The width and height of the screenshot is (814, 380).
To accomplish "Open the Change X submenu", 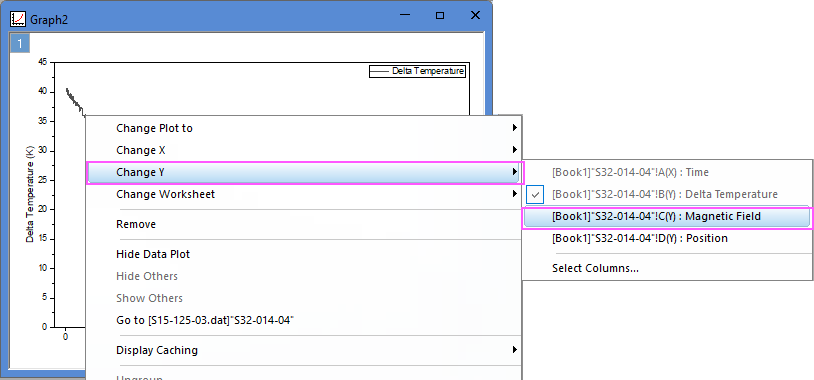I will [x=304, y=150].
